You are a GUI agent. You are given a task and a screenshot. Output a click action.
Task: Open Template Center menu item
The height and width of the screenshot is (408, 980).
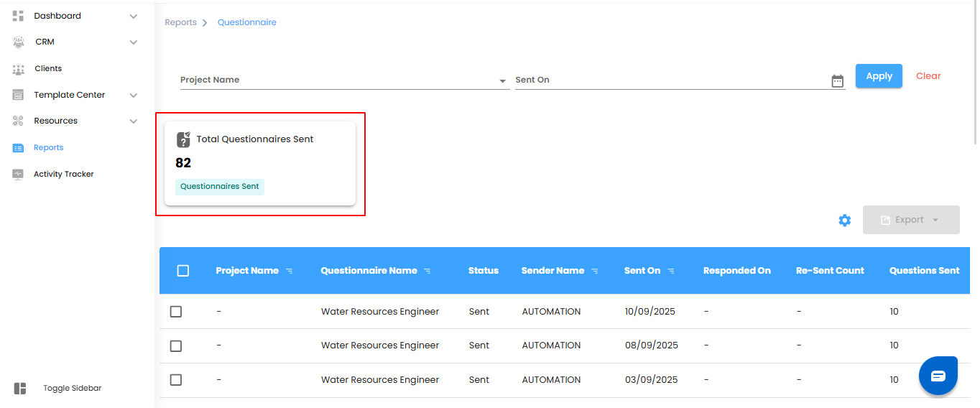70,95
